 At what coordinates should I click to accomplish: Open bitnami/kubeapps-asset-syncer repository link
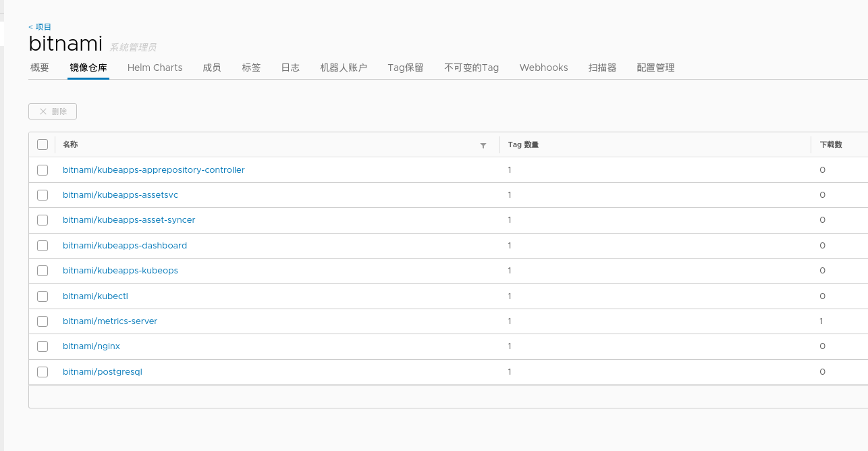(129, 220)
